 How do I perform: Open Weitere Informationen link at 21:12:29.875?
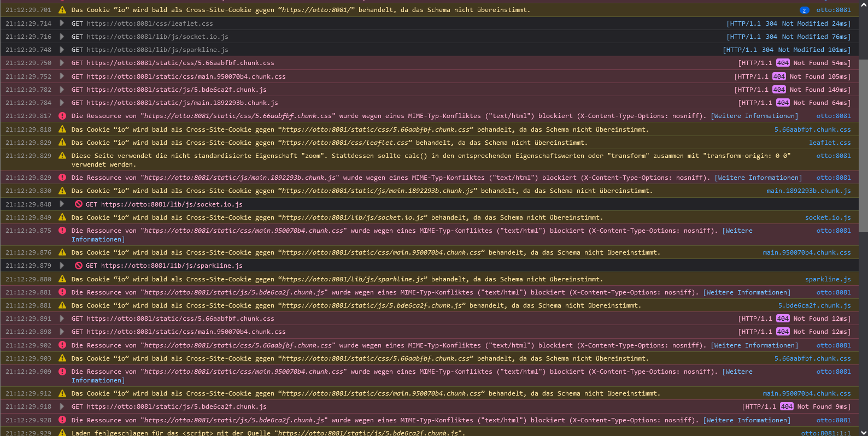(x=737, y=231)
